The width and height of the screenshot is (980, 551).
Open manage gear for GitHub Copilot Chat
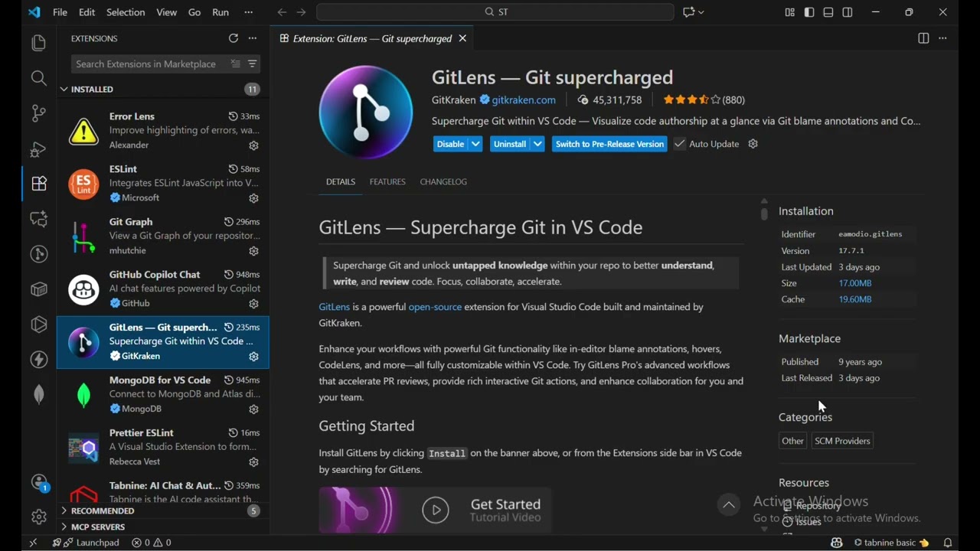click(x=254, y=305)
